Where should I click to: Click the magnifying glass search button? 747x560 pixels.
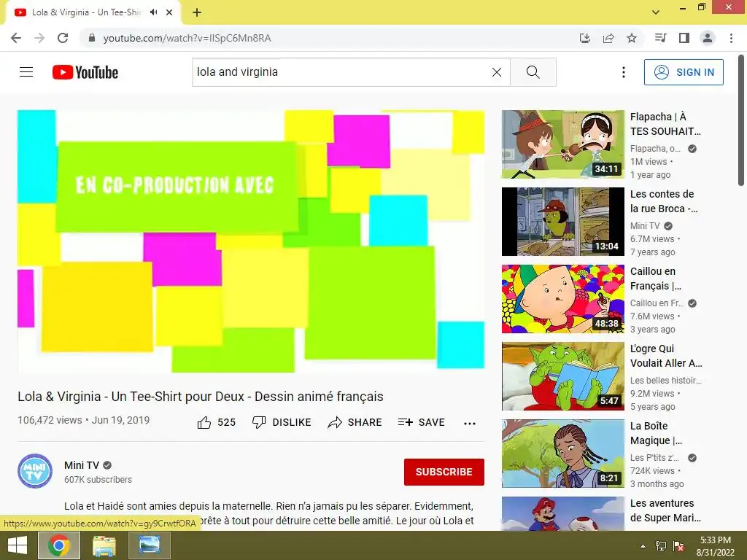point(533,72)
